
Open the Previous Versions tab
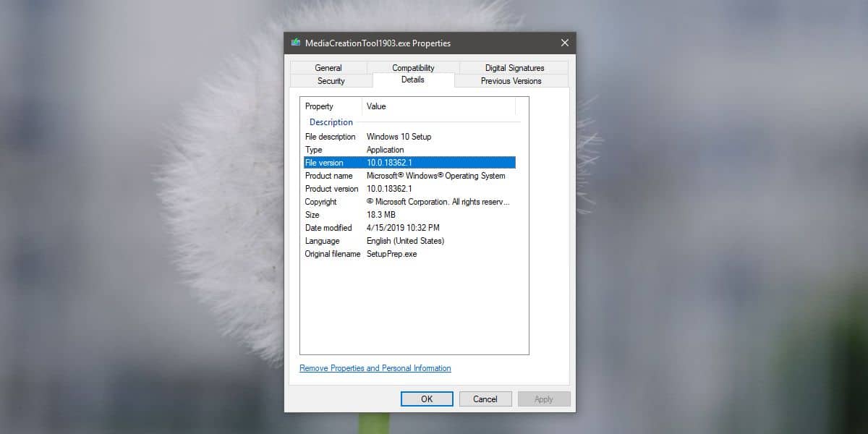[x=511, y=81]
